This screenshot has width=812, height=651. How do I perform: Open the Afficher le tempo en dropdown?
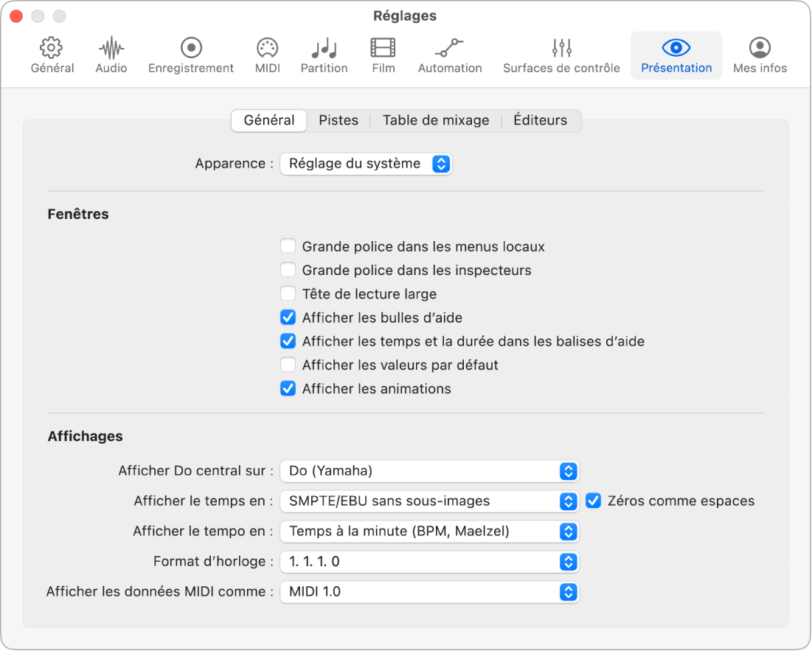429,532
